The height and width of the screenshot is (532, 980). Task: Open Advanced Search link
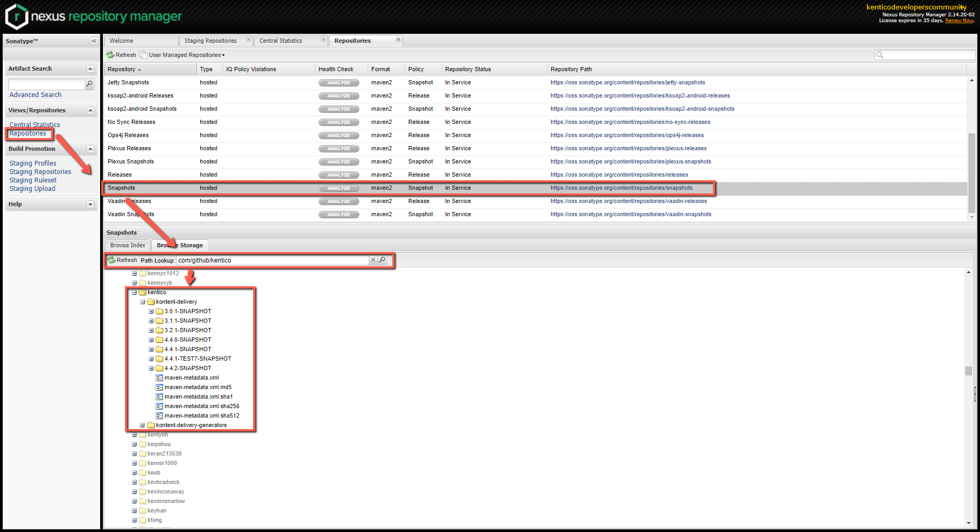[x=35, y=95]
